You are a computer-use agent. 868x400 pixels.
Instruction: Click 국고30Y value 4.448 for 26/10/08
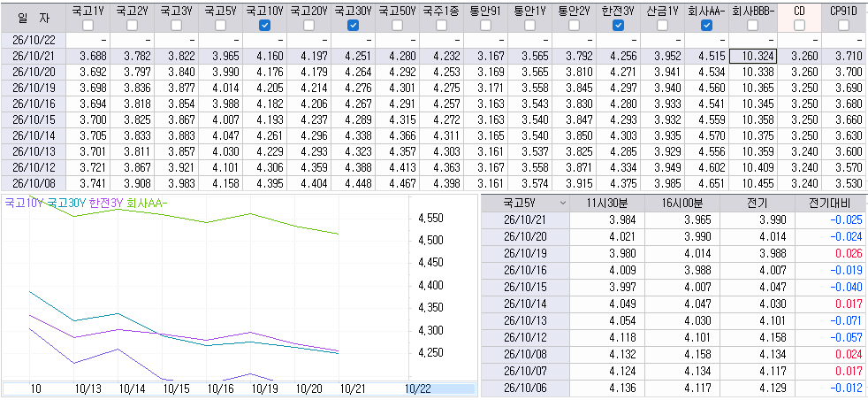pyautogui.click(x=354, y=183)
